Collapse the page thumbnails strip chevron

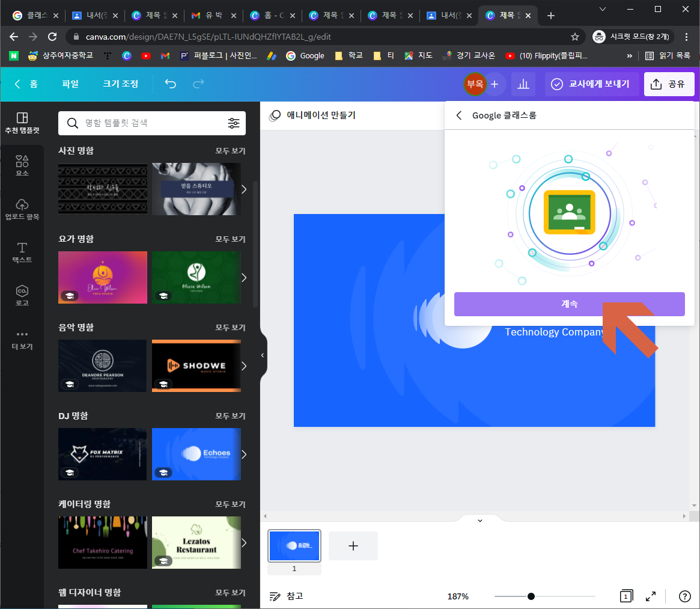pyautogui.click(x=480, y=520)
